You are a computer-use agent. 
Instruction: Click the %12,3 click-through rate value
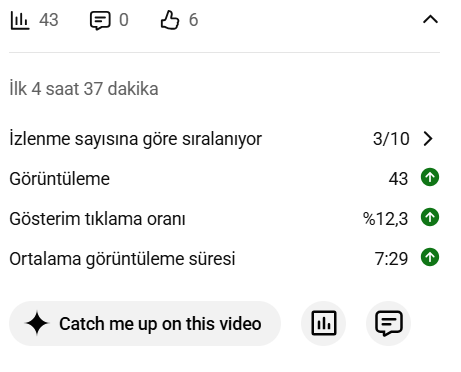385,219
